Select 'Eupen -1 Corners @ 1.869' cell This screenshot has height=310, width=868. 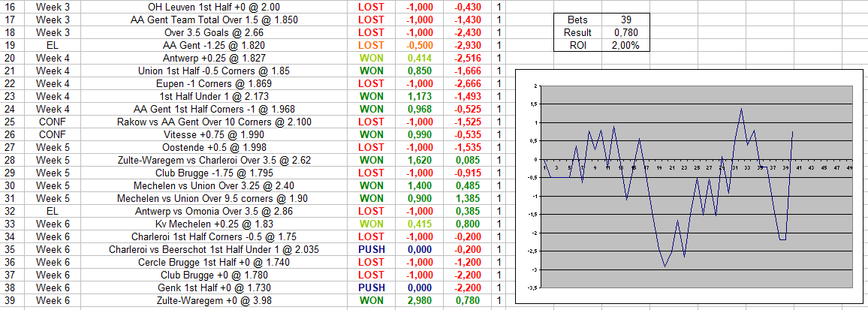click(x=214, y=83)
